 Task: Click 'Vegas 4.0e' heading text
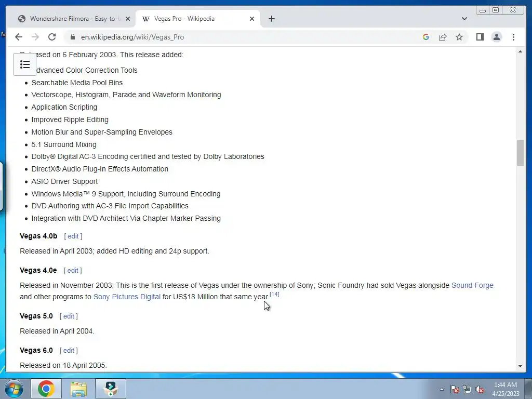click(x=38, y=270)
